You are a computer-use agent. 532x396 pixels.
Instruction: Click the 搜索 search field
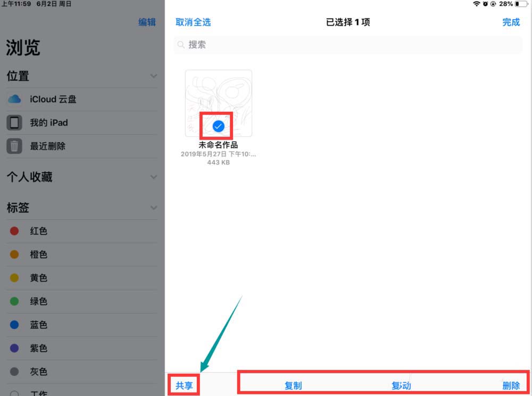(x=348, y=45)
